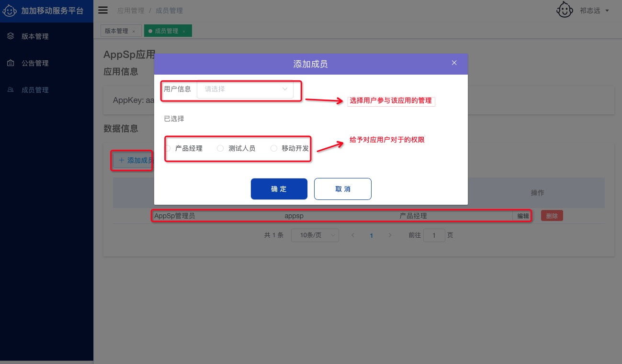Click the 前往 page number input field
This screenshot has height=364, width=622.
[x=434, y=235]
